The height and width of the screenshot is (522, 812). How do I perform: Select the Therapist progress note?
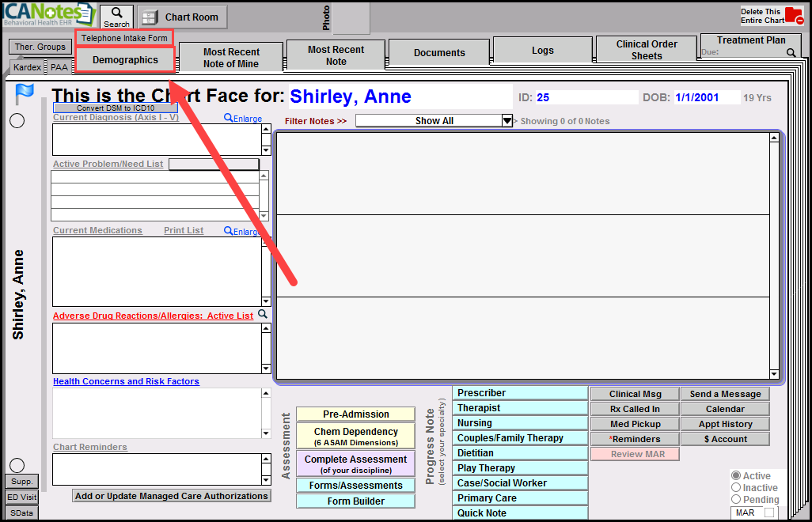pos(519,408)
